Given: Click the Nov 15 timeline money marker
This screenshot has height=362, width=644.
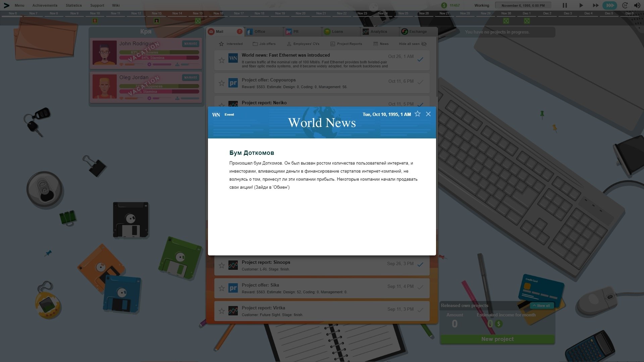Looking at the screenshot, I should pos(198,21).
